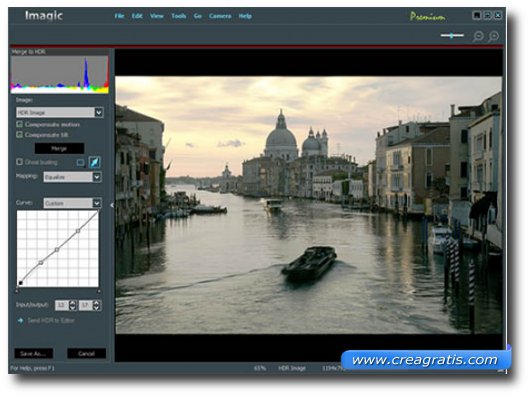Open the Image dropdown showing HDR Image
Screen dimensions: 530x397
pos(59,112)
